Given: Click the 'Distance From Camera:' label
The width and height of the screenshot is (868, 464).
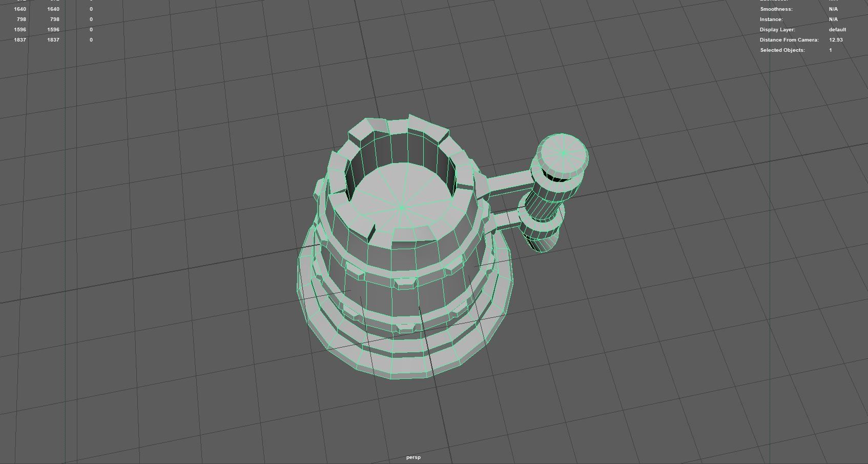Looking at the screenshot, I should pos(789,40).
